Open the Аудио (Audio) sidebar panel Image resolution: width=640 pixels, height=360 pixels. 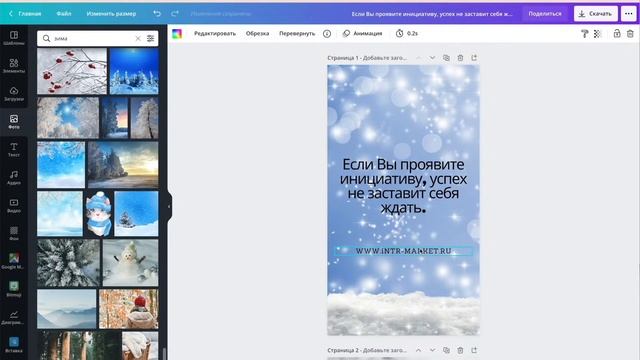(13, 178)
